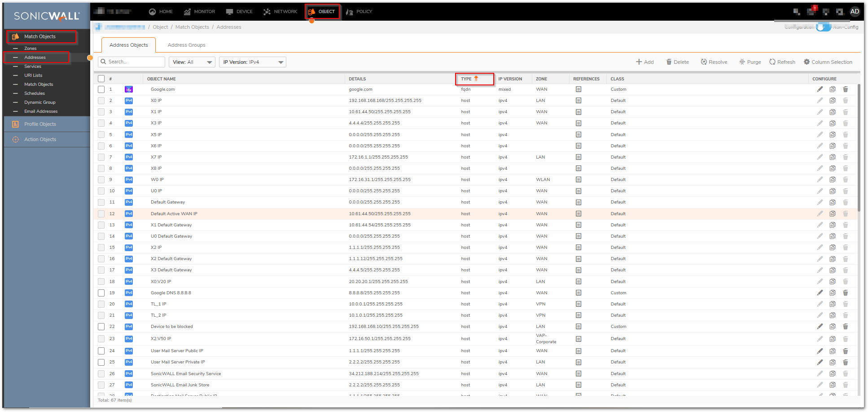Click the AD user avatar
The image size is (868, 412).
click(855, 12)
